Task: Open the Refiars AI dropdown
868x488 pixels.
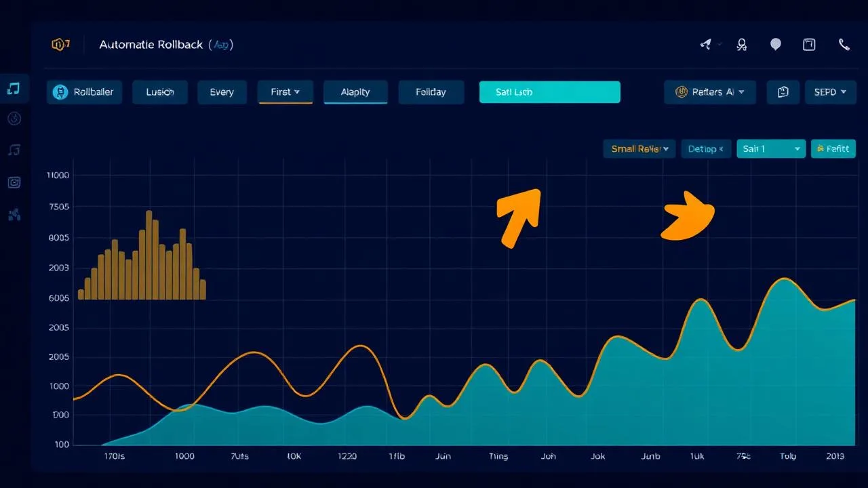Action: tap(710, 92)
